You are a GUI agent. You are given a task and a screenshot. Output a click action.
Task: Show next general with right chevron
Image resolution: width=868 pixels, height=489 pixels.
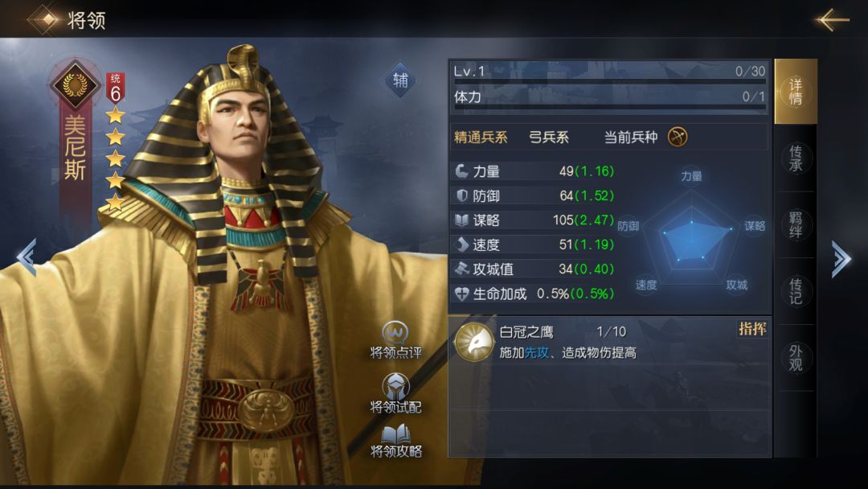[841, 258]
